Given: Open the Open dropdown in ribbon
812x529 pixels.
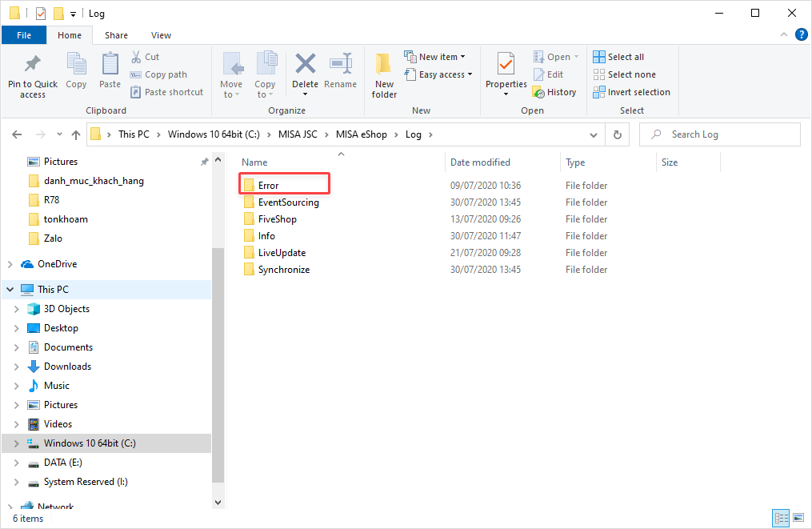Looking at the screenshot, I should click(556, 57).
